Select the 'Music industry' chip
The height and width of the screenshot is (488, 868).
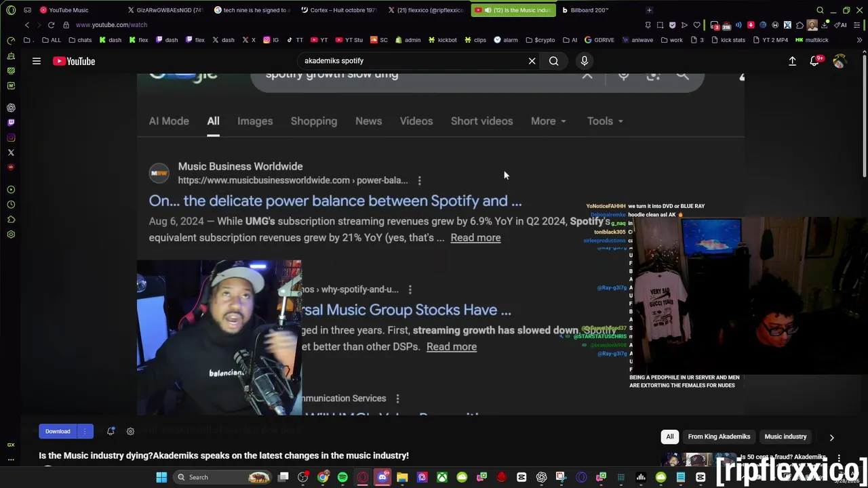[x=785, y=437]
